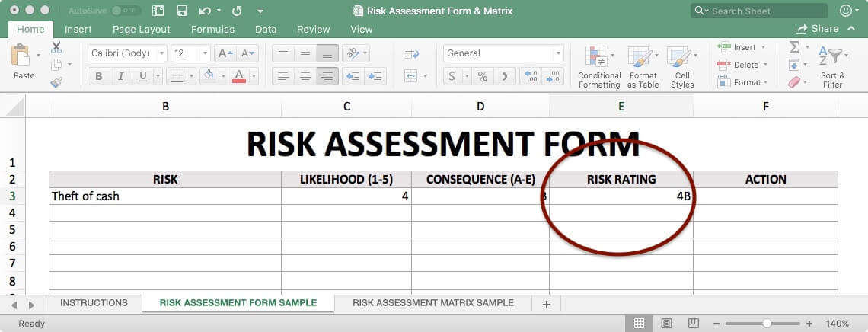Adjust the zoom slider handle
Screen dimensions: 868x332
(767, 323)
